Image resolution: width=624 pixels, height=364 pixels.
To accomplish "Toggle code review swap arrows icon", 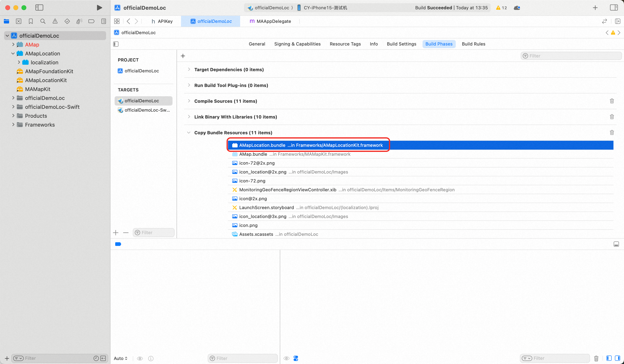I will click(x=604, y=21).
